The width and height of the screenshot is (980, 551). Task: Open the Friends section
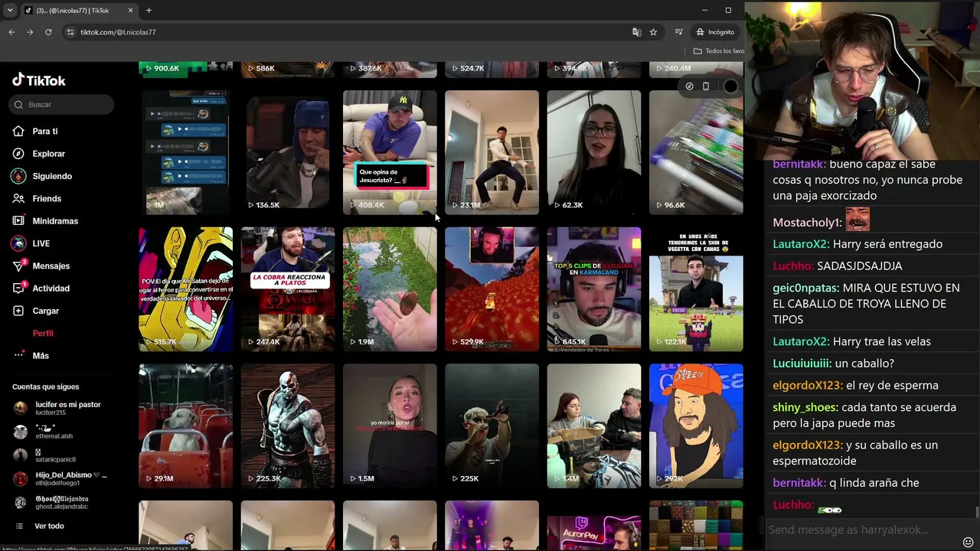click(37, 199)
